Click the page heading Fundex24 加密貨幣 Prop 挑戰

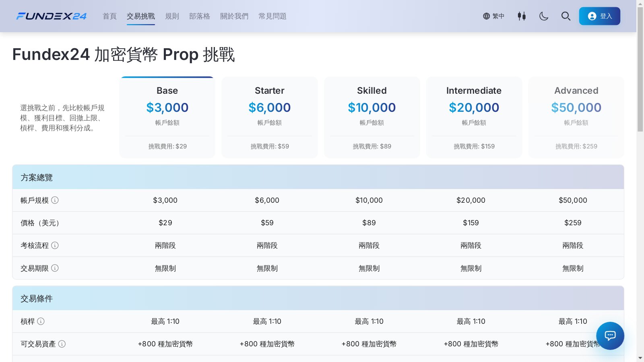[124, 54]
